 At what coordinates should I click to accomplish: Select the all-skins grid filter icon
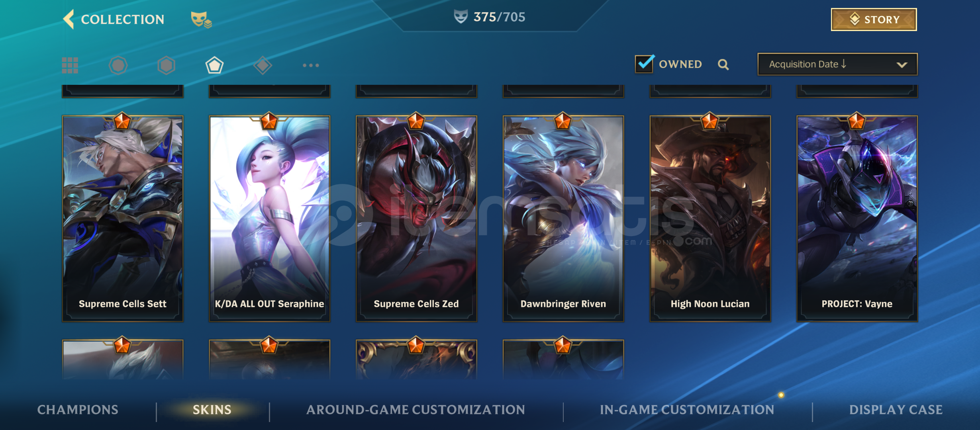70,65
